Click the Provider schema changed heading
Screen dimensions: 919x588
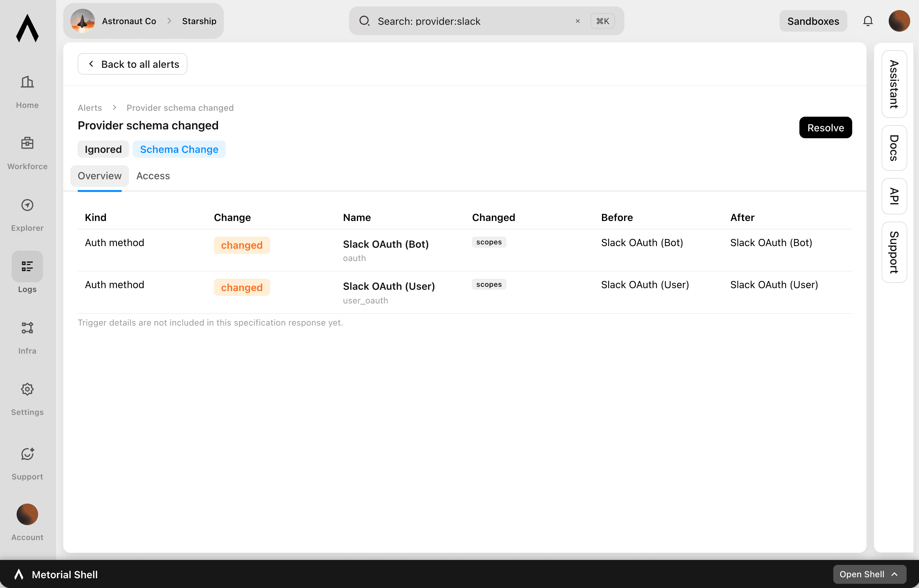[148, 125]
